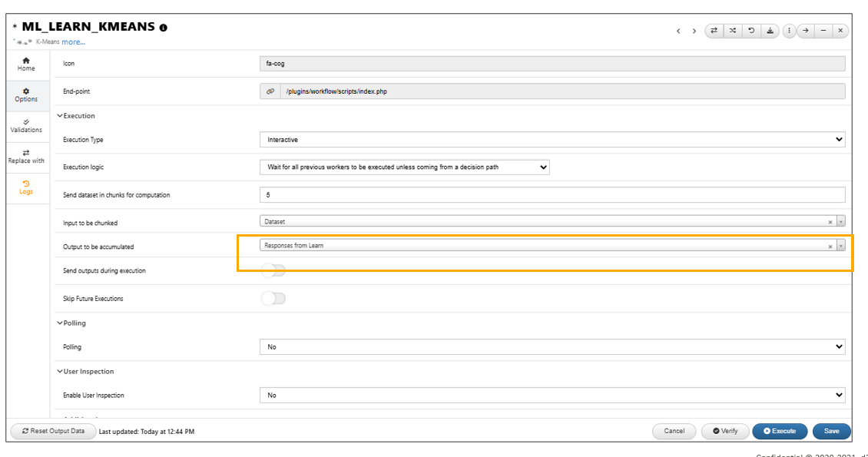
Task: Click the info icon beside ML_LEARN_KMEANS title
Action: click(164, 28)
